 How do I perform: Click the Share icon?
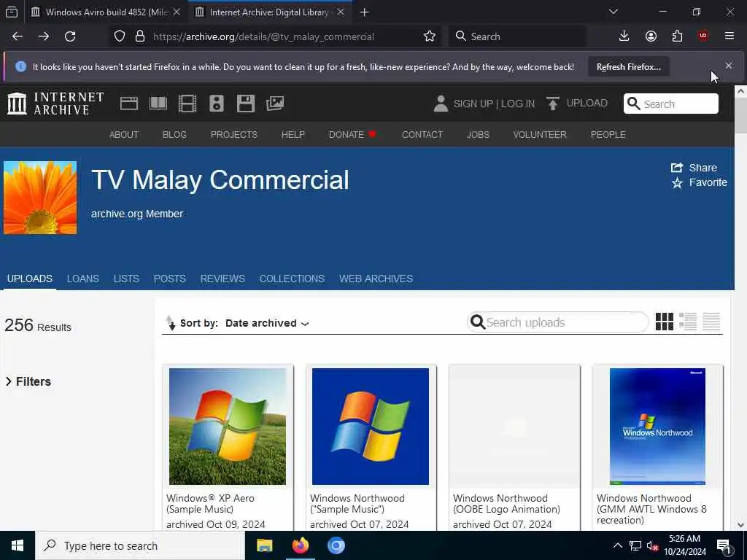677,168
